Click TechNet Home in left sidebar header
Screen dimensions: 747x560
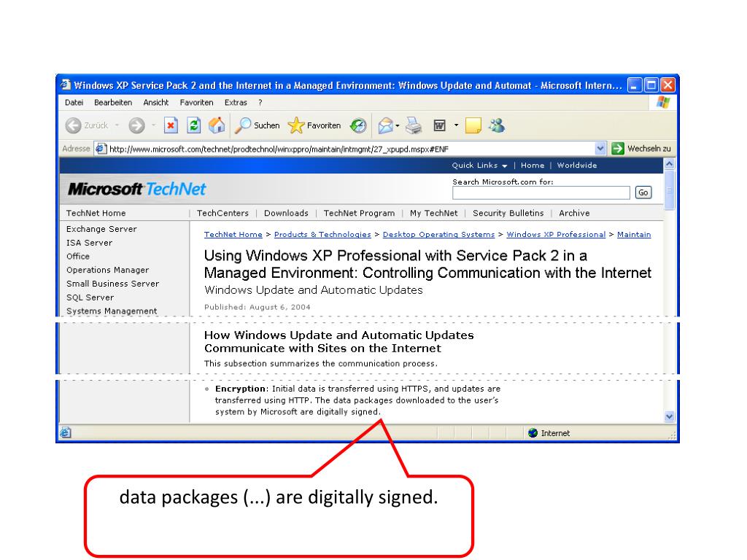point(96,213)
